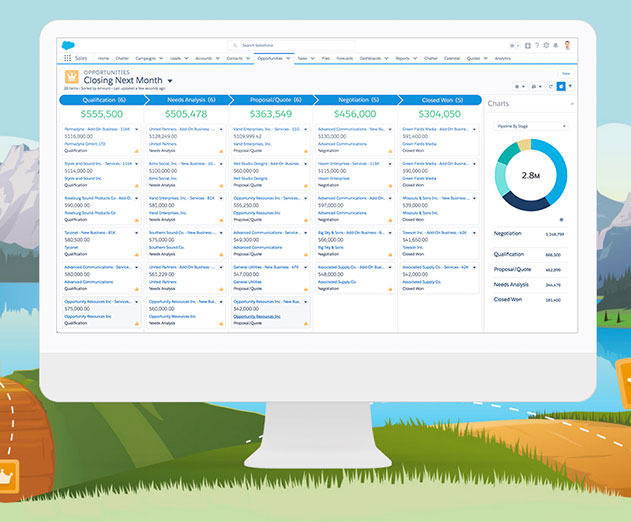The width and height of the screenshot is (631, 522).
Task: Open the Notifications bell icon
Action: tap(556, 45)
